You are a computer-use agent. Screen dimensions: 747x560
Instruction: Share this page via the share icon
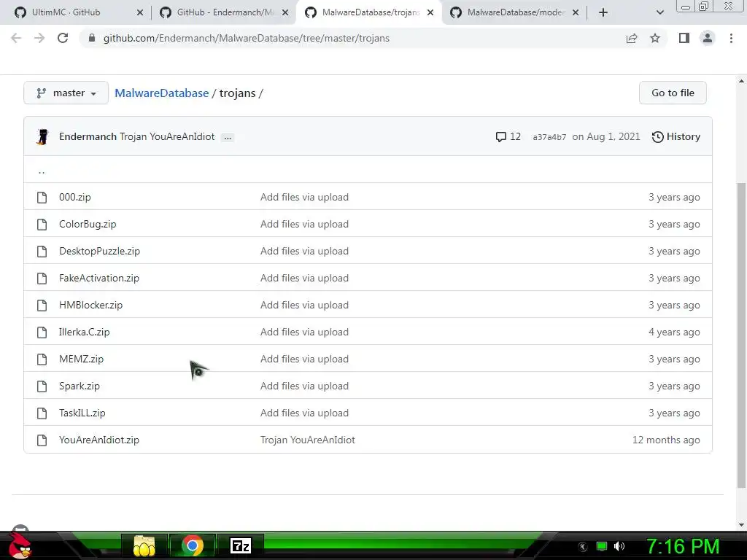[632, 38]
